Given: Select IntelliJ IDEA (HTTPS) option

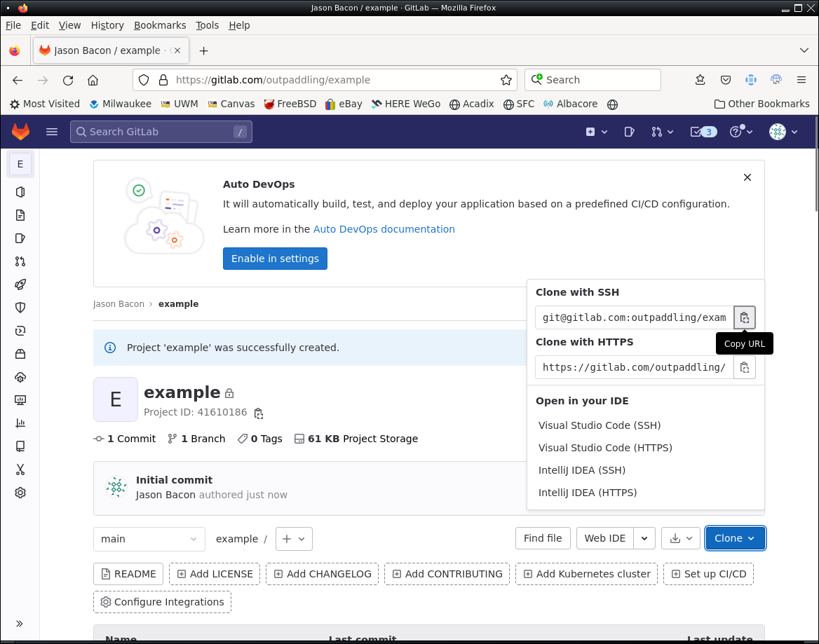Looking at the screenshot, I should pos(587,493).
